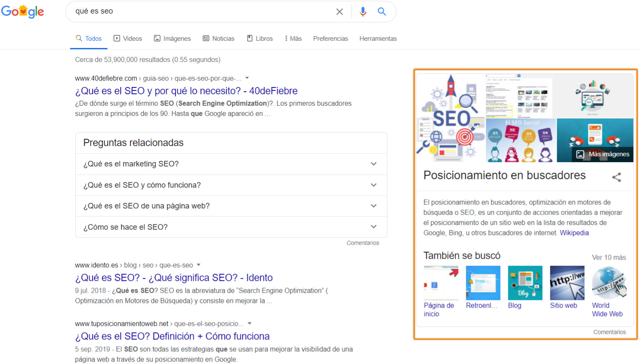The height and width of the screenshot is (364, 640).
Task: Open "Más imágenes" via the image icon overlay
Action: click(x=579, y=155)
